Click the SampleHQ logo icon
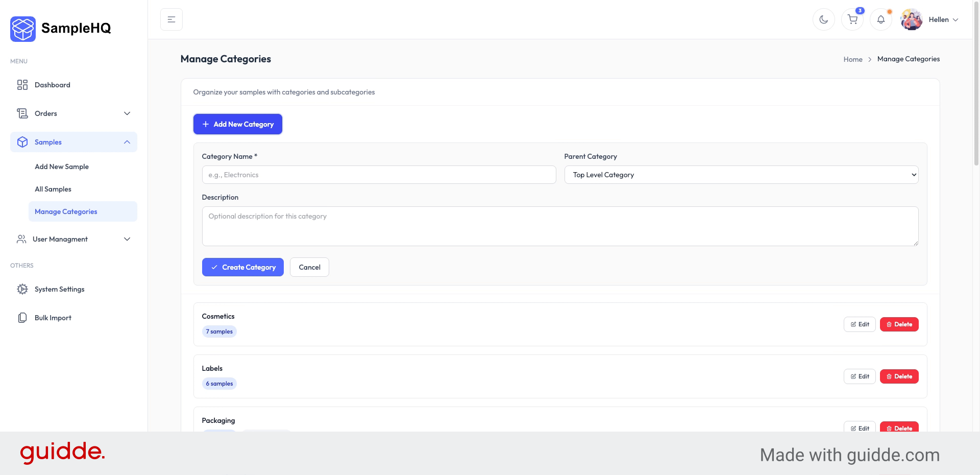This screenshot has width=980, height=475. (x=22, y=29)
